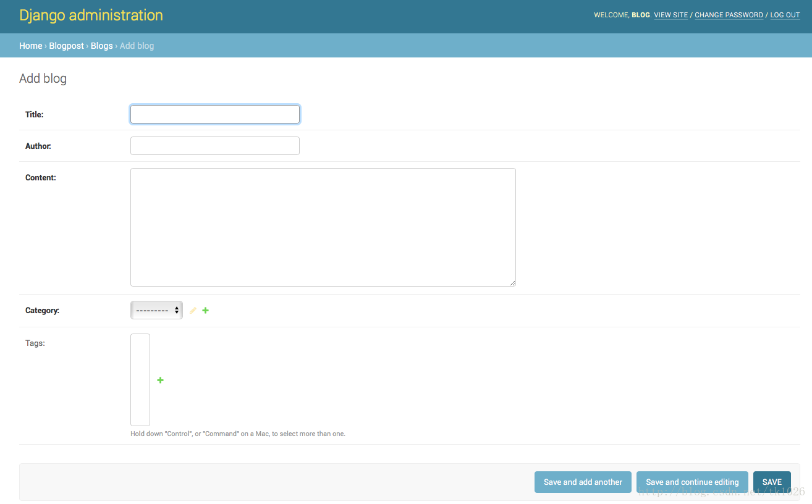Click the Author field label
The width and height of the screenshot is (812, 504).
pos(38,146)
